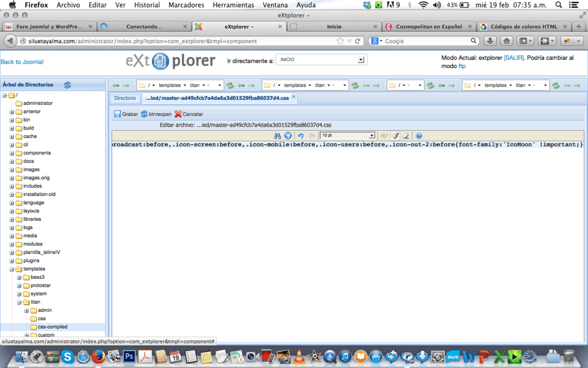Collapse the root / folder in tree
The width and height of the screenshot is (588, 368).
(x=4, y=95)
